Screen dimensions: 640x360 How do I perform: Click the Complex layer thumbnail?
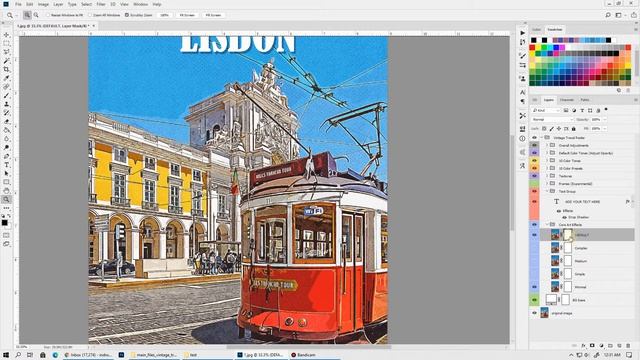click(555, 248)
